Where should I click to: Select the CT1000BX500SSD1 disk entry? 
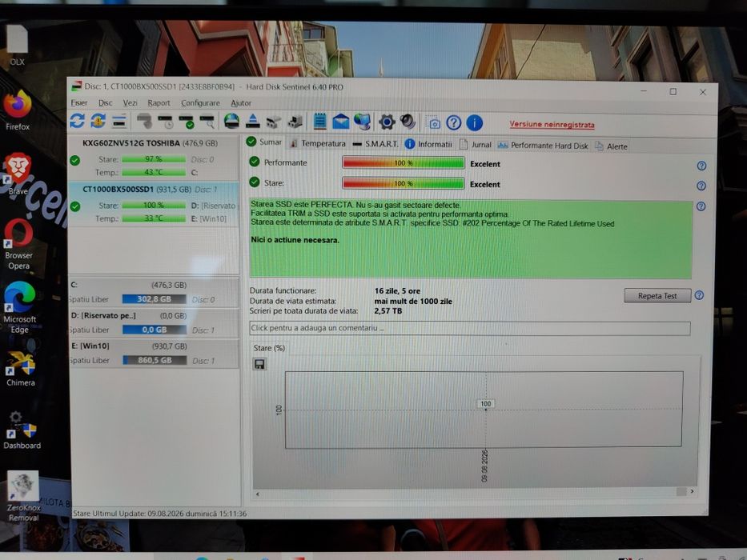154,204
